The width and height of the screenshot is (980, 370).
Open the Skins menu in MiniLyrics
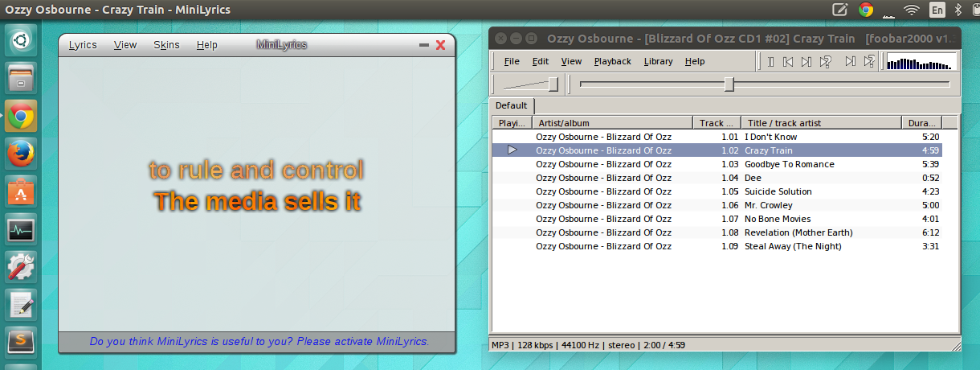(x=166, y=45)
